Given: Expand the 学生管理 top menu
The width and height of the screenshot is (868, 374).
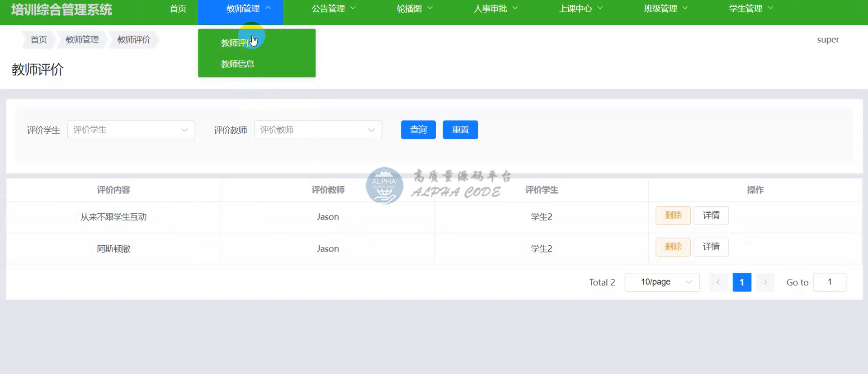Looking at the screenshot, I should tap(750, 9).
